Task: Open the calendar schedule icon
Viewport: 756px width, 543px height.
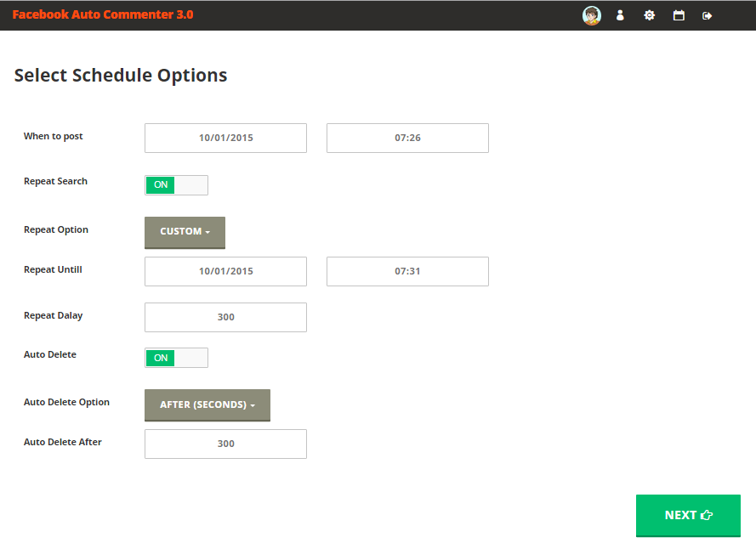Action: tap(679, 15)
